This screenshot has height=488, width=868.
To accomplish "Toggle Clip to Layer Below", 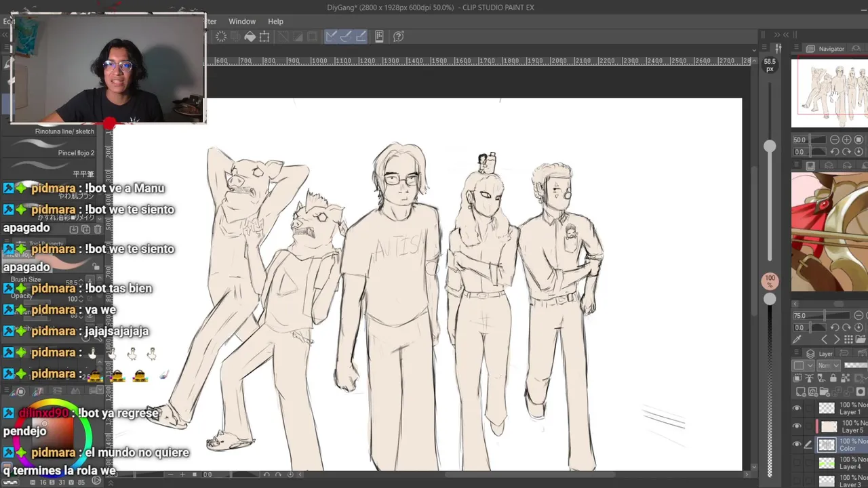I will (797, 378).
